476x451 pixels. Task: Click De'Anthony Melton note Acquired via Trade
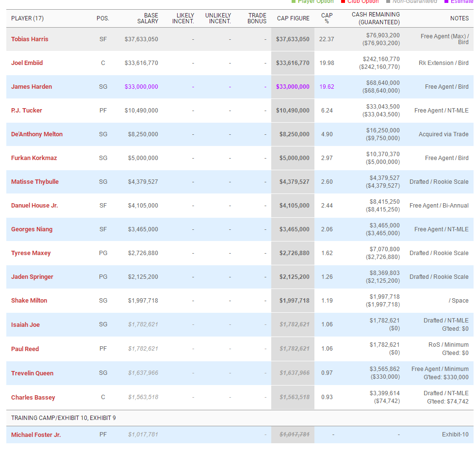(443, 134)
